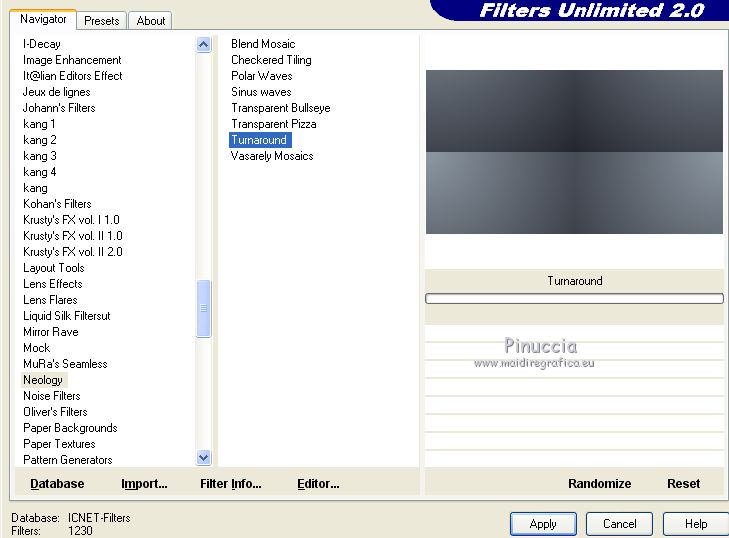Choose the Blend Mosaic filter
The image size is (729, 538).
point(263,44)
